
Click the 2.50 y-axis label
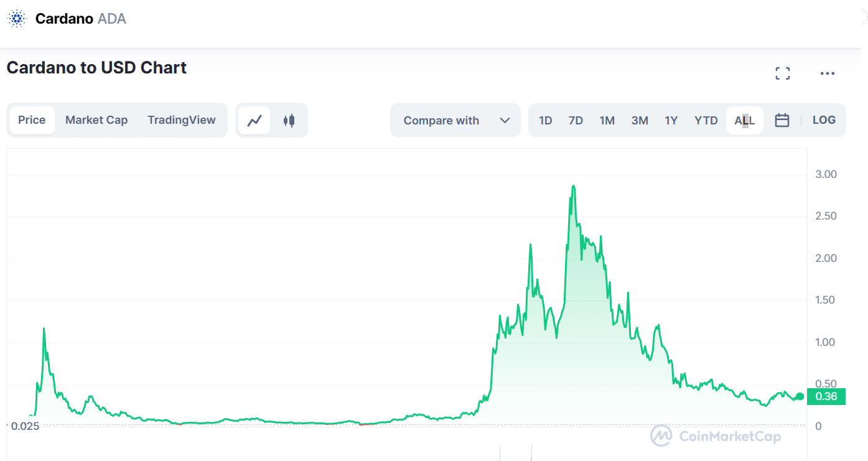point(826,216)
